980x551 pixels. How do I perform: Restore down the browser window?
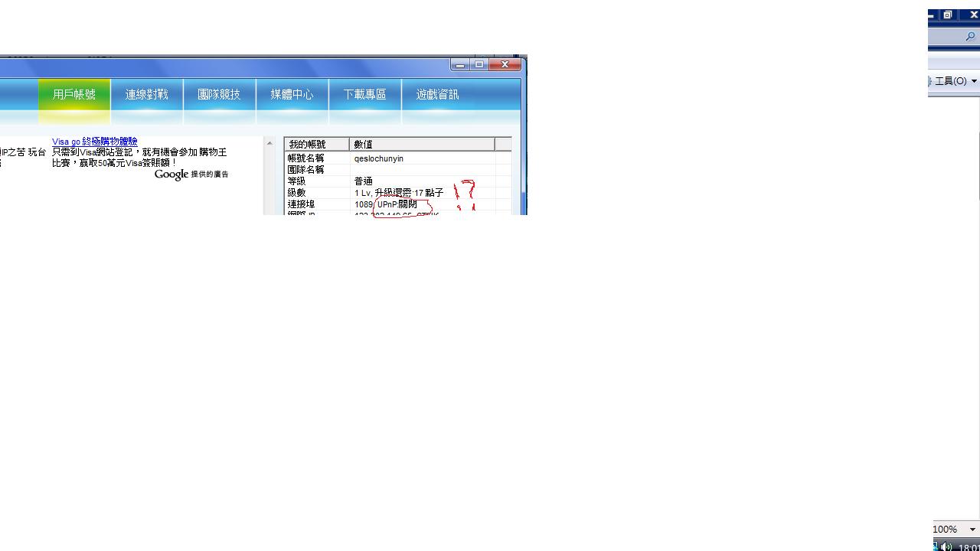[948, 15]
